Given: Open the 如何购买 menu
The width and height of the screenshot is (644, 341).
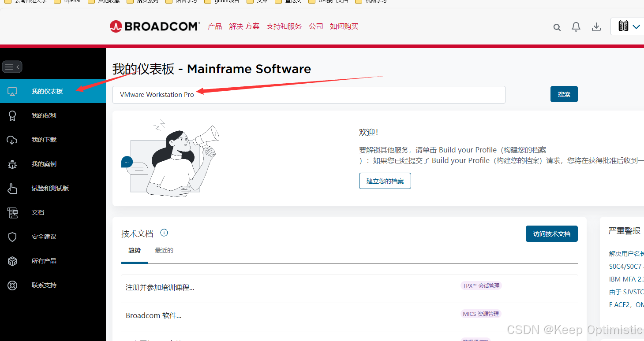Looking at the screenshot, I should click(x=344, y=26).
